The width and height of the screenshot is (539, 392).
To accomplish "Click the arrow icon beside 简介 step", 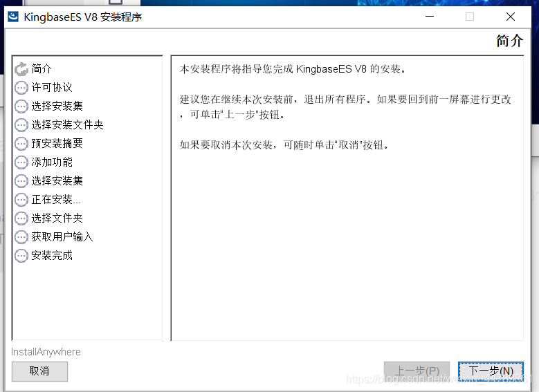I will point(21,69).
